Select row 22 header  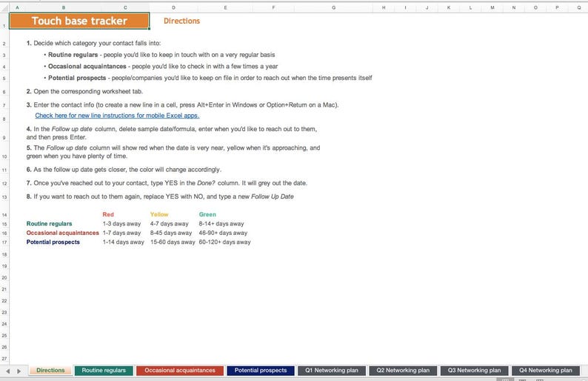coord(4,301)
